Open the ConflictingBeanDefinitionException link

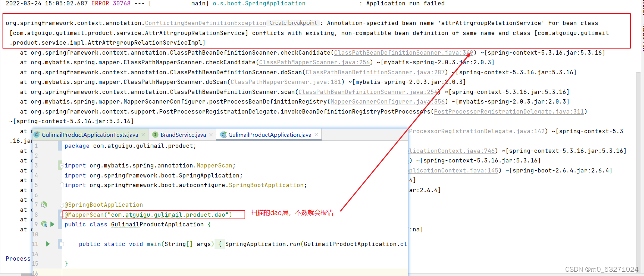[x=205, y=23]
